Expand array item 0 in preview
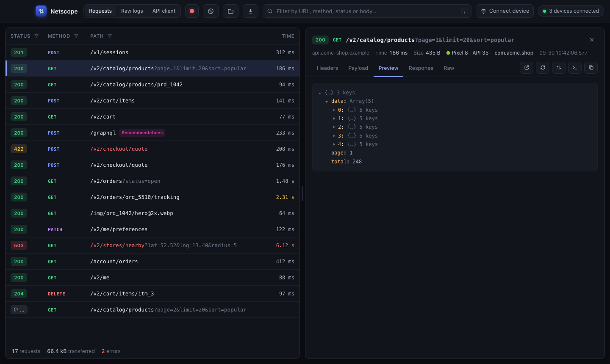610x364 pixels. pos(334,110)
